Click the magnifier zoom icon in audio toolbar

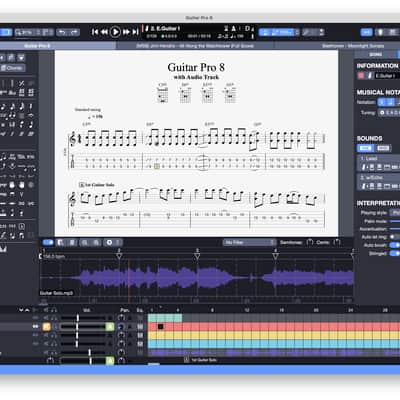click(x=84, y=242)
